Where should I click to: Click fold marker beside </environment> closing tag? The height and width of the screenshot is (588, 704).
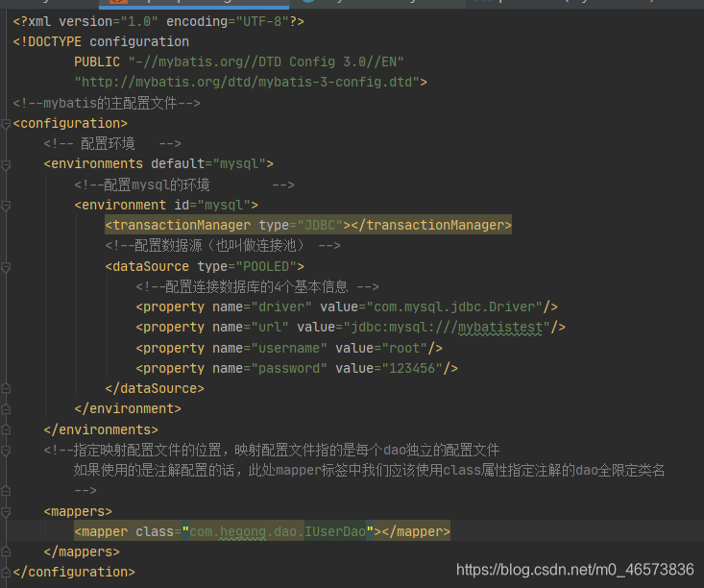click(x=6, y=409)
